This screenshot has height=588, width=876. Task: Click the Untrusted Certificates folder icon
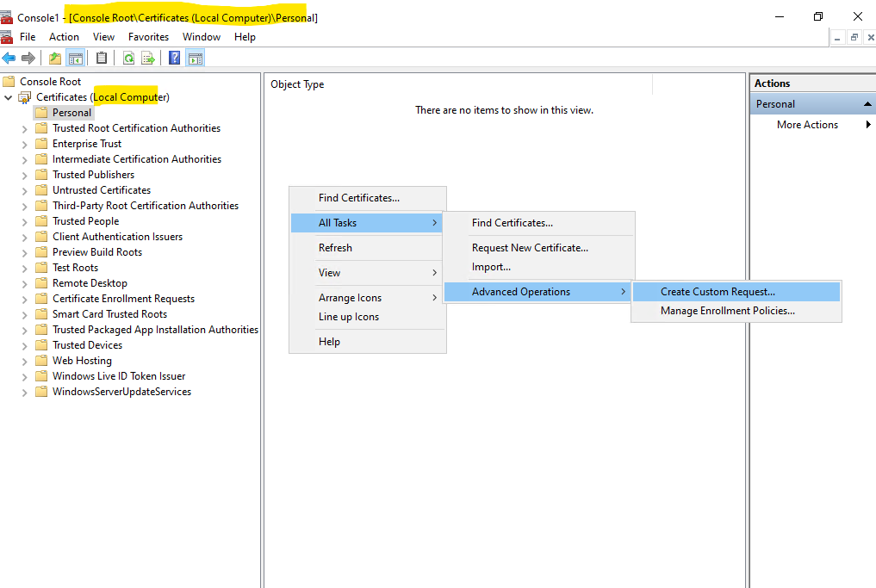[x=40, y=190]
